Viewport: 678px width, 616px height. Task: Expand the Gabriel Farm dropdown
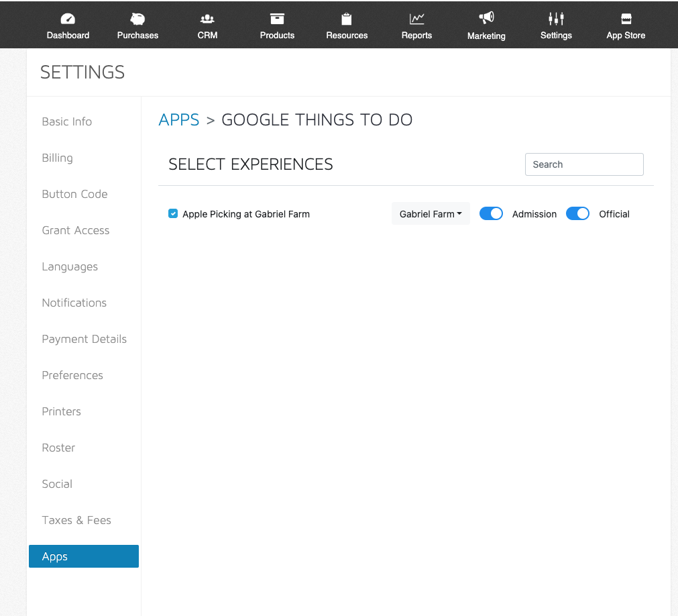coord(431,213)
